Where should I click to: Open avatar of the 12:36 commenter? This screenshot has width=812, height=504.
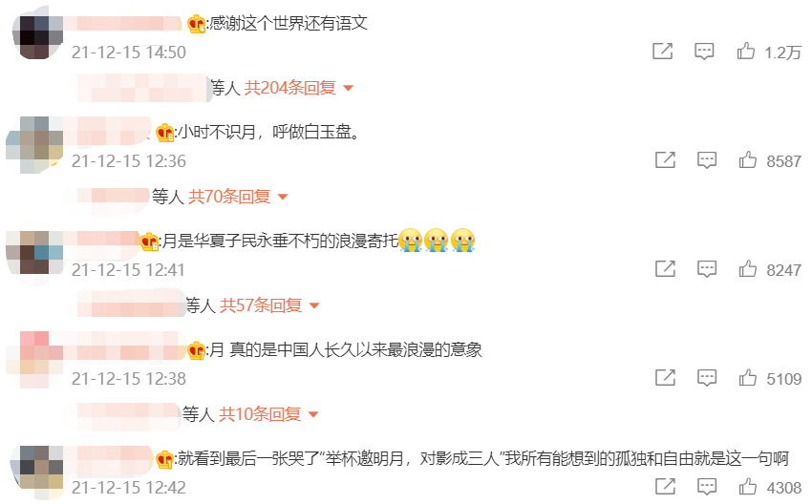[35, 144]
